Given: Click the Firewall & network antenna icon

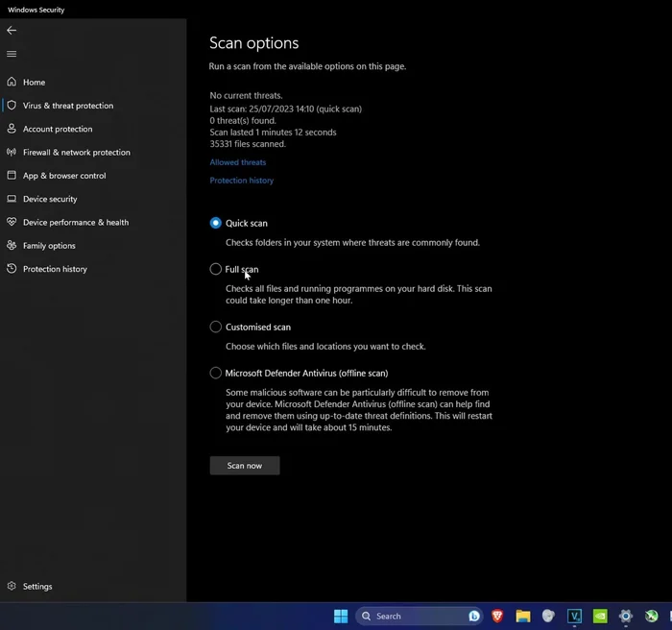Looking at the screenshot, I should [12, 152].
